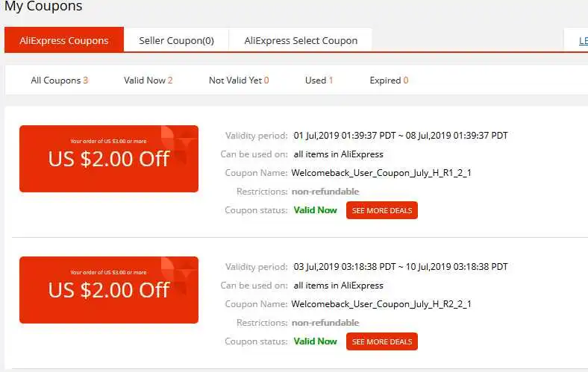Click the first US $2.00 Off coupon card
The height and width of the screenshot is (372, 588).
[x=109, y=159]
